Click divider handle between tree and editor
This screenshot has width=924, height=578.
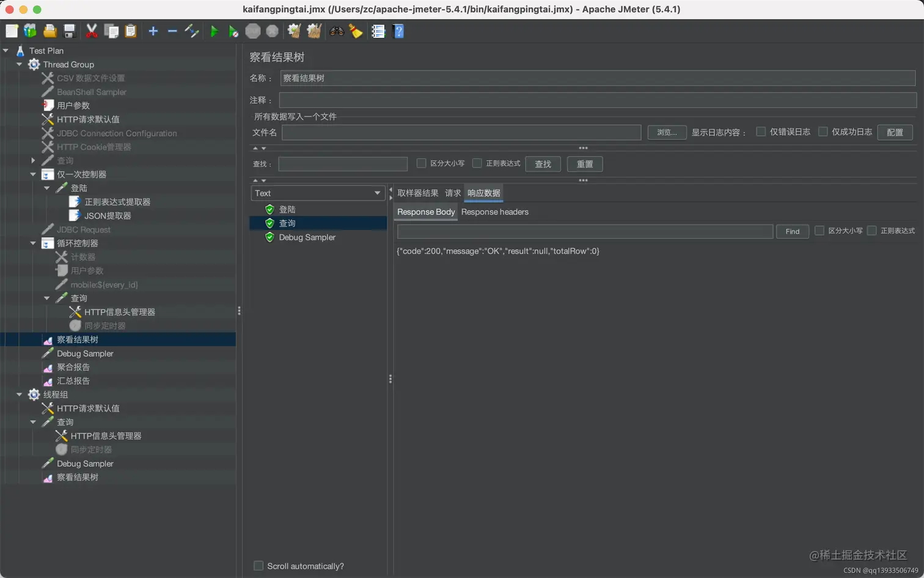(239, 311)
